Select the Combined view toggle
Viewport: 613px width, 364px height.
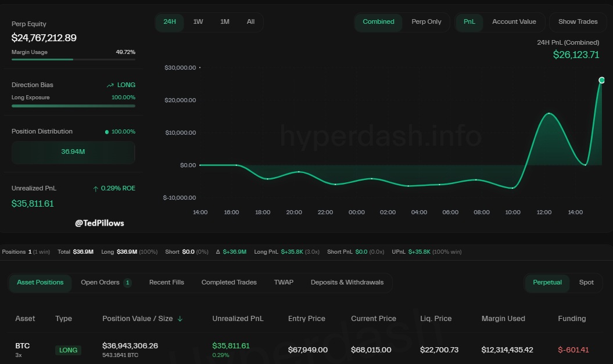[378, 22]
